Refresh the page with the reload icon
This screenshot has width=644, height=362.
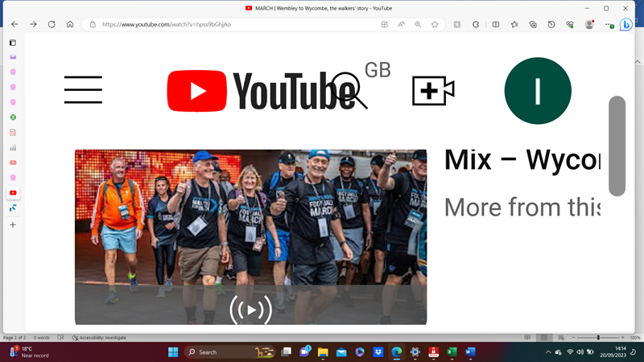coord(52,24)
